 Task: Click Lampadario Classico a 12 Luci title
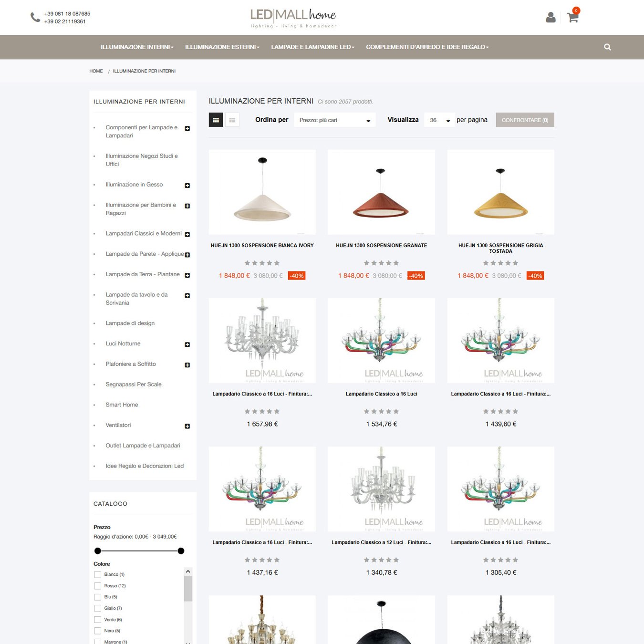point(382,542)
